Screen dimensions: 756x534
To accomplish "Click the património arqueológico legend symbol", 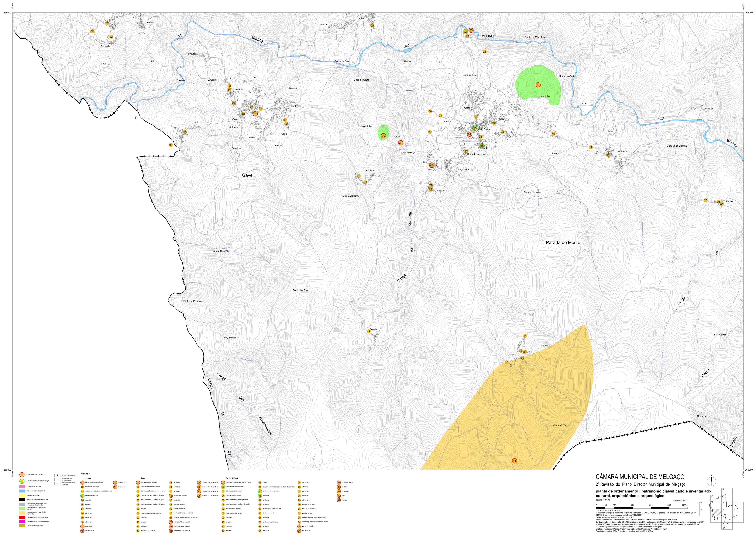I will pos(22,475).
